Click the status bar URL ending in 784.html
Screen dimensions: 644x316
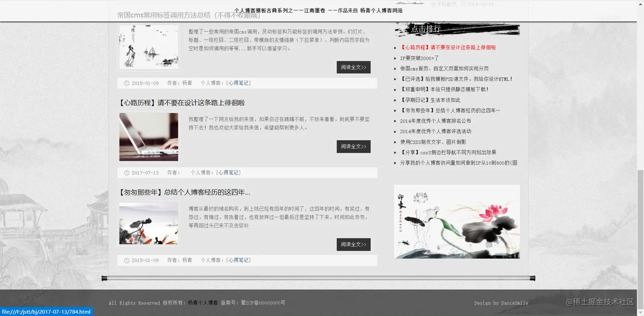[x=46, y=312]
